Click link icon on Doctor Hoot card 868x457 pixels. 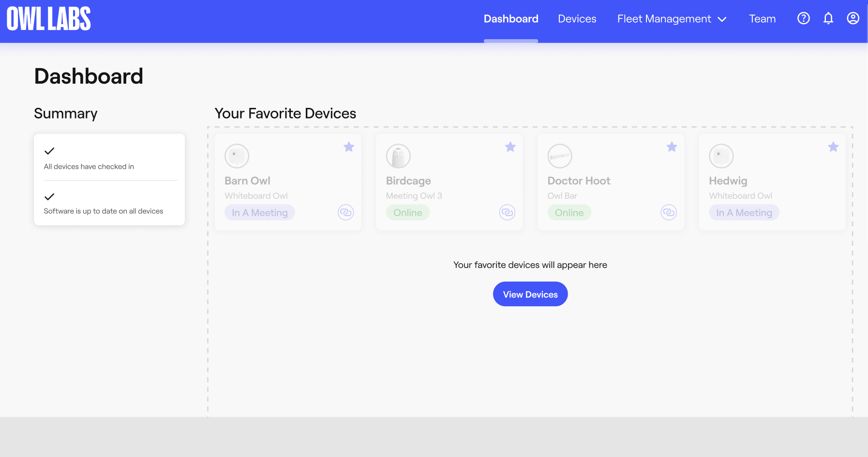669,212
